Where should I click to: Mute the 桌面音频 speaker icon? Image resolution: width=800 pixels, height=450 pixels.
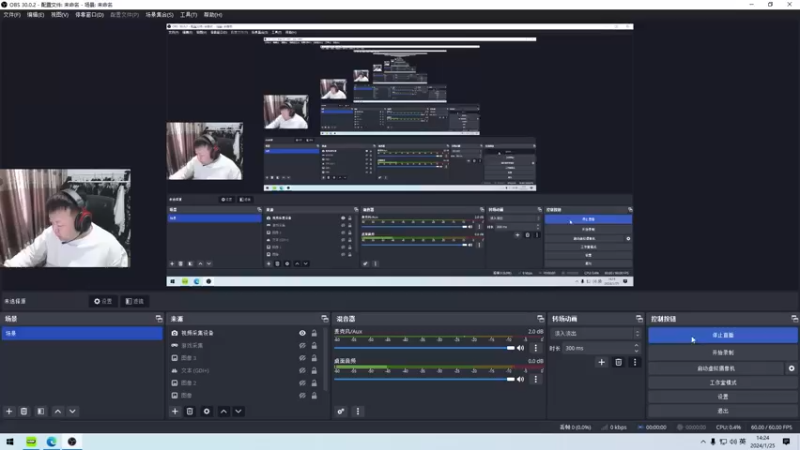point(520,379)
